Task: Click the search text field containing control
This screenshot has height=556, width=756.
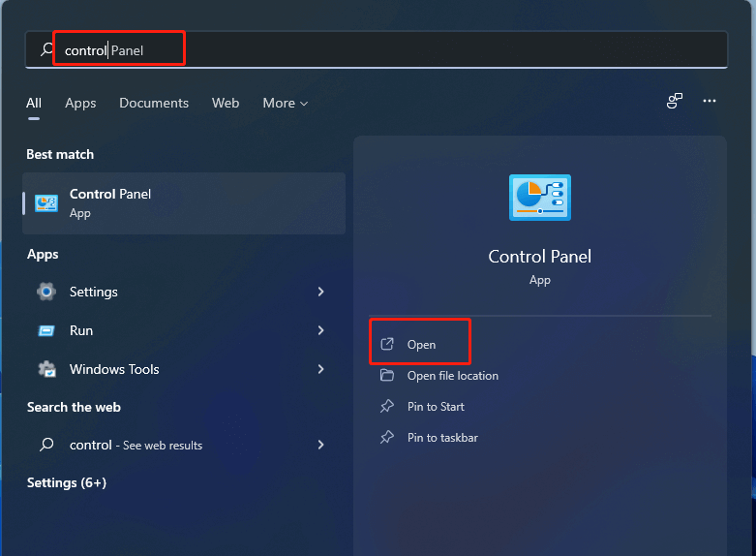Action: pyautogui.click(x=377, y=49)
